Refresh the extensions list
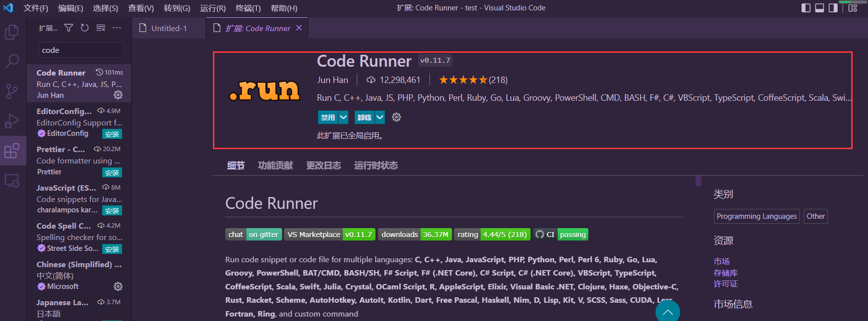This screenshot has height=321, width=868. click(84, 28)
